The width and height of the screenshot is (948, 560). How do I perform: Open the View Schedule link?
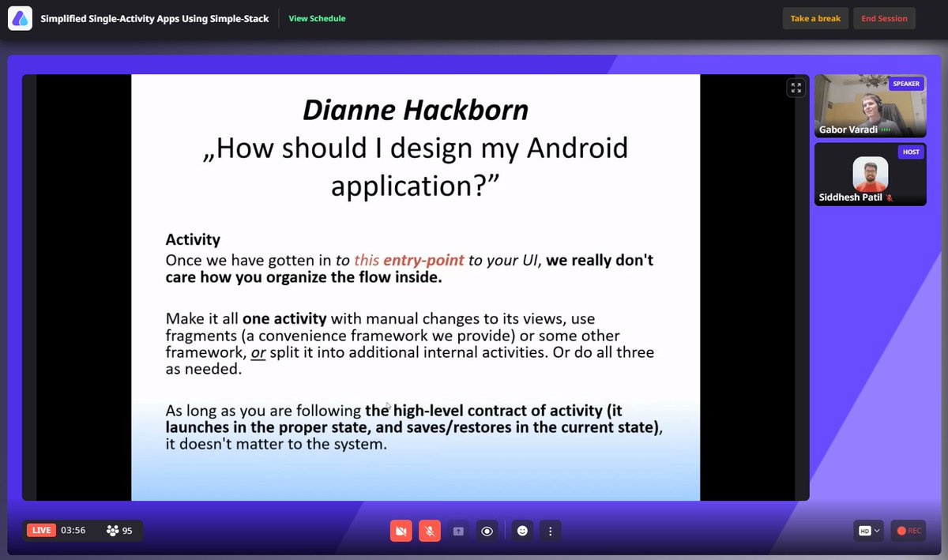[x=317, y=18]
